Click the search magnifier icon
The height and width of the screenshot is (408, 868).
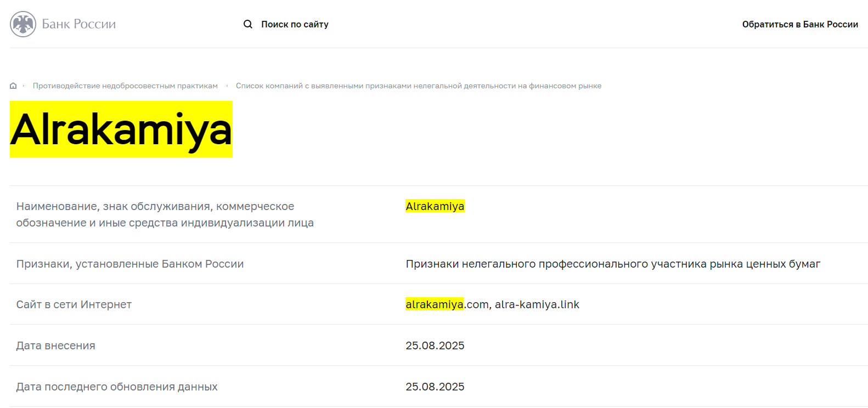[x=248, y=24]
